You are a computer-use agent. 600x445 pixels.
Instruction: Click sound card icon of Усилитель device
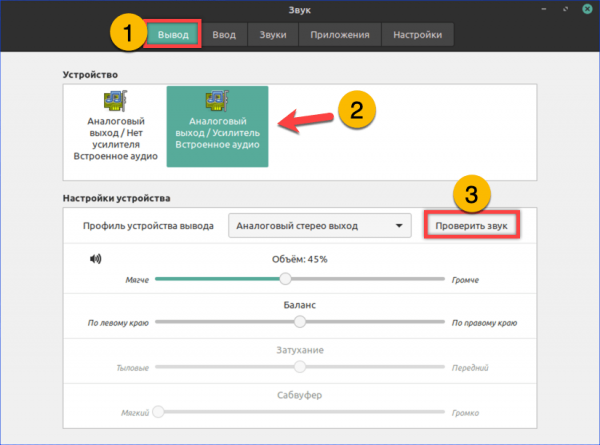pos(217,101)
